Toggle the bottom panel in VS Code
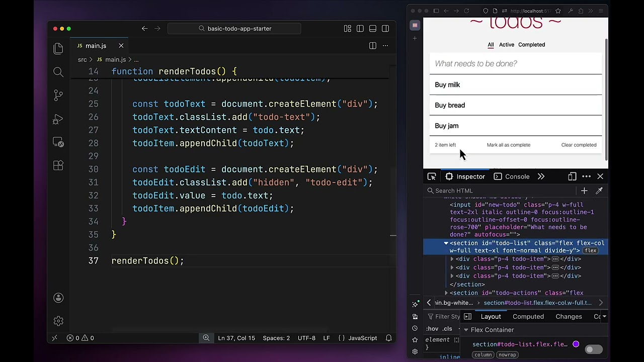The width and height of the screenshot is (644, 362). pos(373,29)
